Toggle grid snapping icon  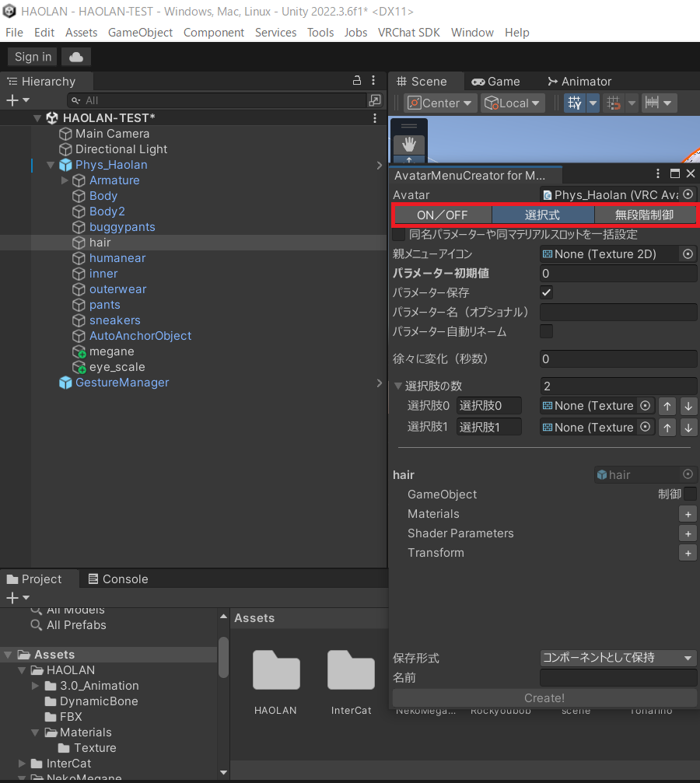pos(613,103)
